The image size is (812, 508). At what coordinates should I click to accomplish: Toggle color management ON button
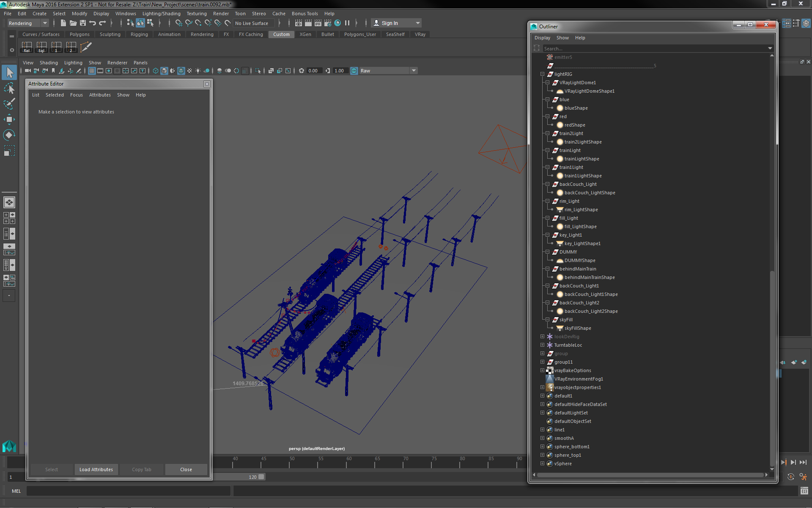point(354,71)
